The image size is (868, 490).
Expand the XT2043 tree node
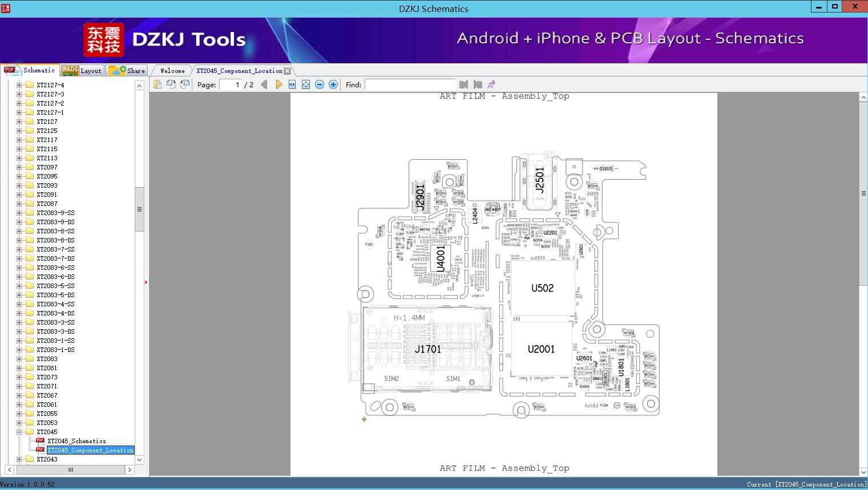(x=19, y=459)
